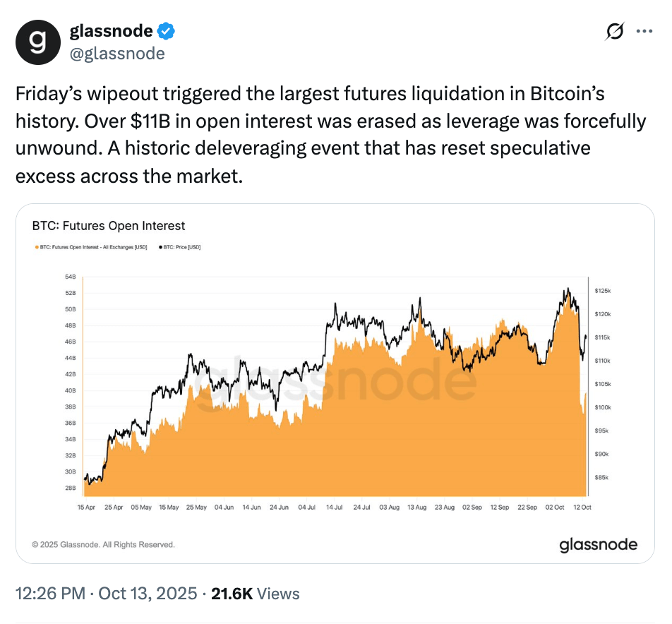Click the glassnode display name
The width and height of the screenshot is (672, 624).
point(112,31)
